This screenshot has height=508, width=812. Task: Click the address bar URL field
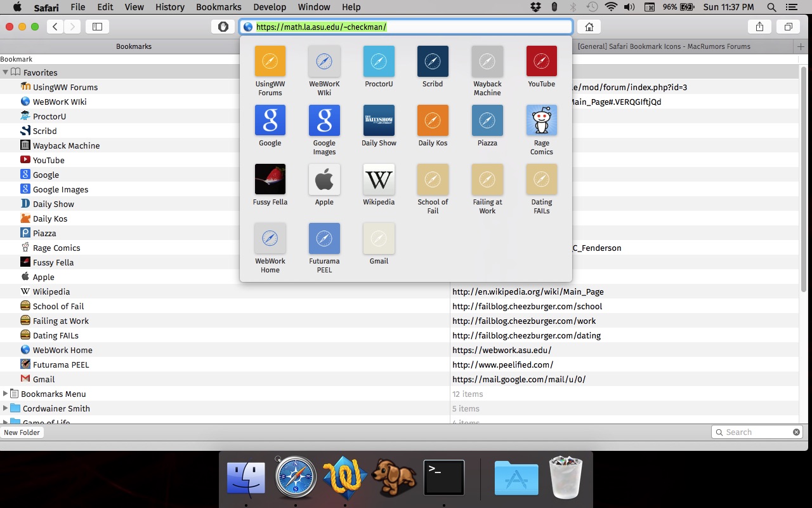406,27
